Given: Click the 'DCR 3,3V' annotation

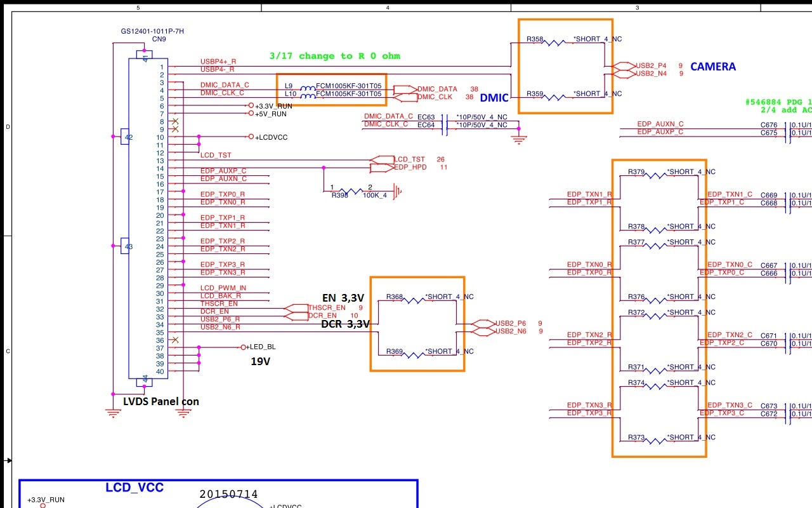Looking at the screenshot, I should pyautogui.click(x=345, y=324).
